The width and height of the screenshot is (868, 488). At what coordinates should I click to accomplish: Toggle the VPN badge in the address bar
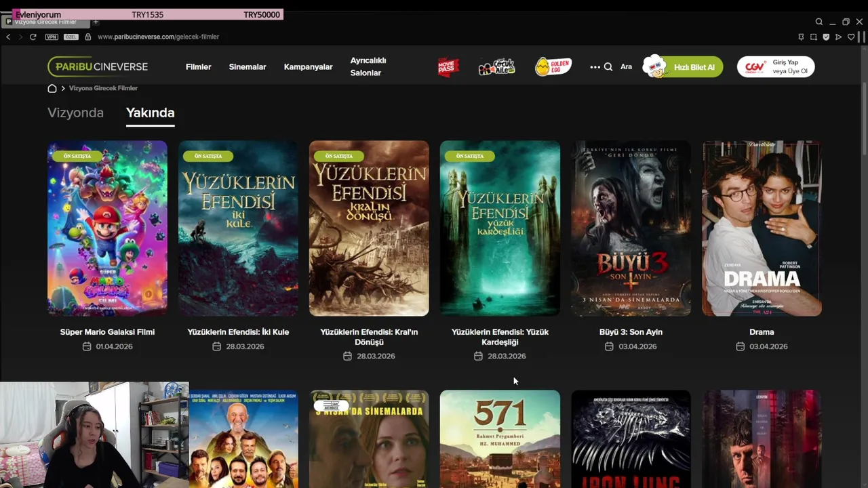click(x=52, y=37)
